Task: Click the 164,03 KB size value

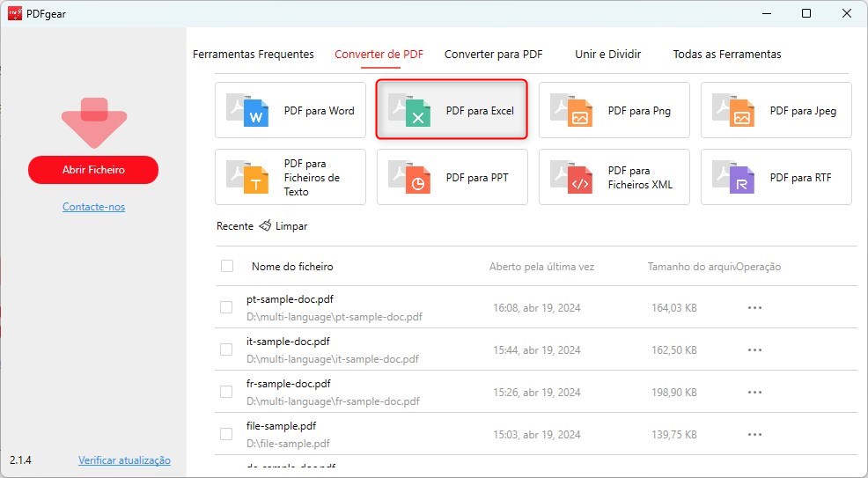Action: [x=673, y=307]
